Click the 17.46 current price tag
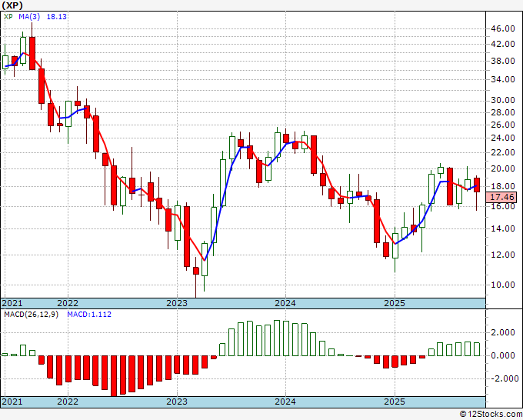 (501, 197)
